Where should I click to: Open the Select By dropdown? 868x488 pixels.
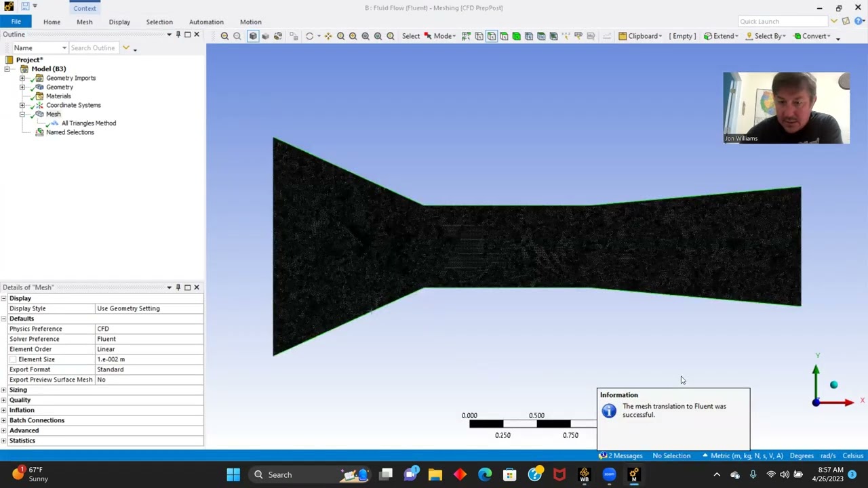765,36
